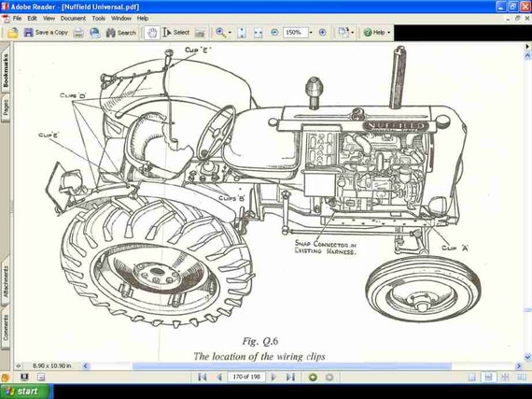Open the Document menu

coord(73,19)
